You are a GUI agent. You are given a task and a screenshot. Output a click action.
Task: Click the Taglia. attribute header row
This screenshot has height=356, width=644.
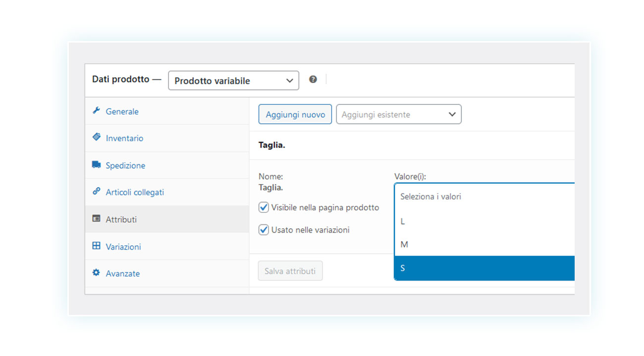412,146
